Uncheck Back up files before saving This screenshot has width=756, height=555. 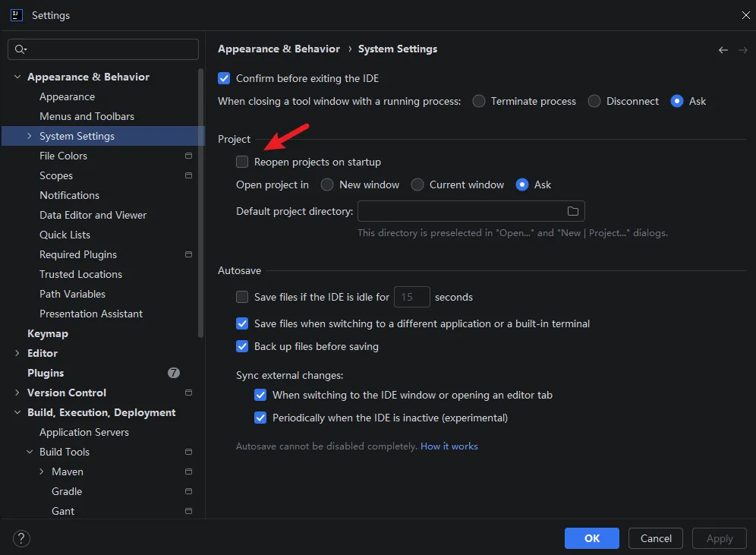pos(242,346)
